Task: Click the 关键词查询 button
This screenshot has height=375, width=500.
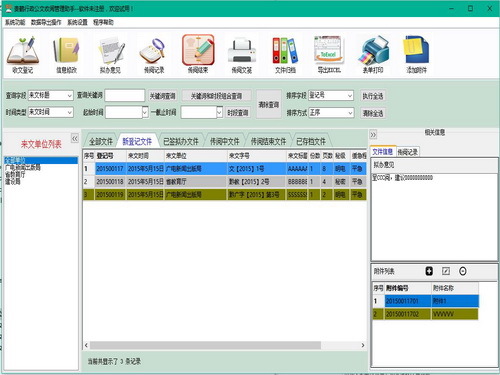Action: pos(162,96)
